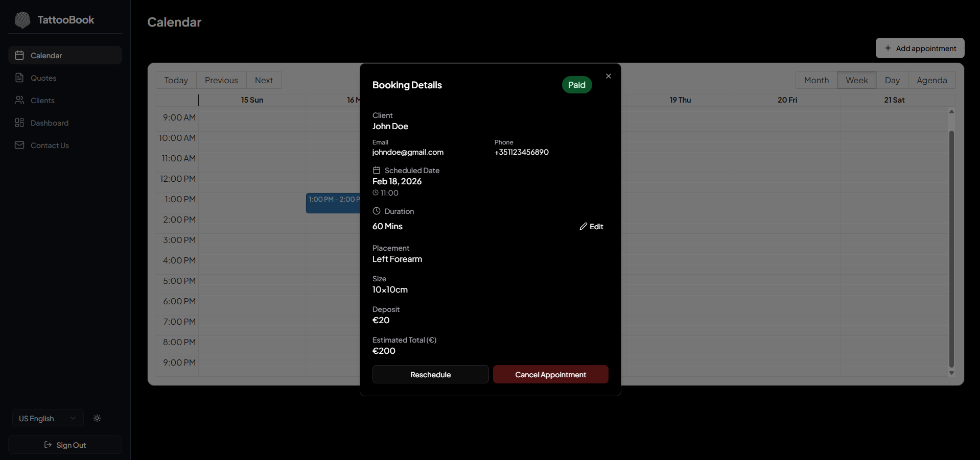Image resolution: width=980 pixels, height=460 pixels.
Task: Edit the appointment duration via the pencil icon
Action: (583, 226)
